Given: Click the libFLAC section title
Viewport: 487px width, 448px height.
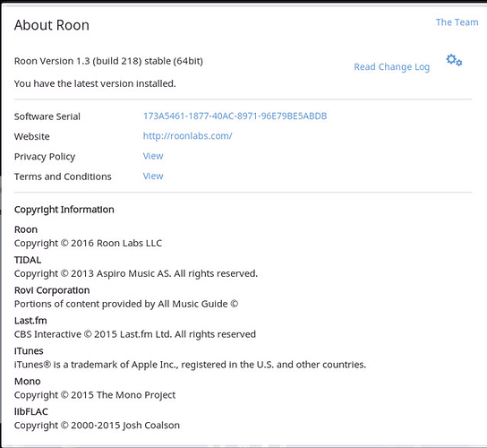Looking at the screenshot, I should [x=31, y=411].
